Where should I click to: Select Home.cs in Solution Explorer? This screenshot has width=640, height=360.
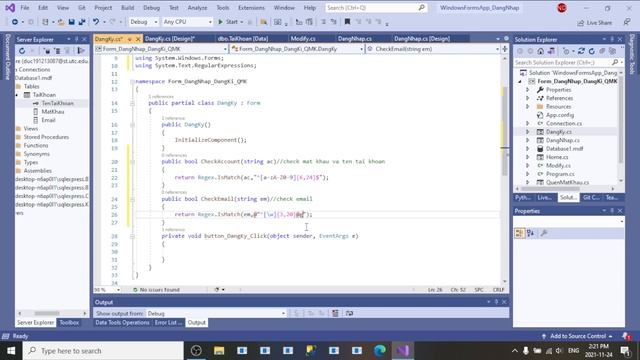pos(557,157)
